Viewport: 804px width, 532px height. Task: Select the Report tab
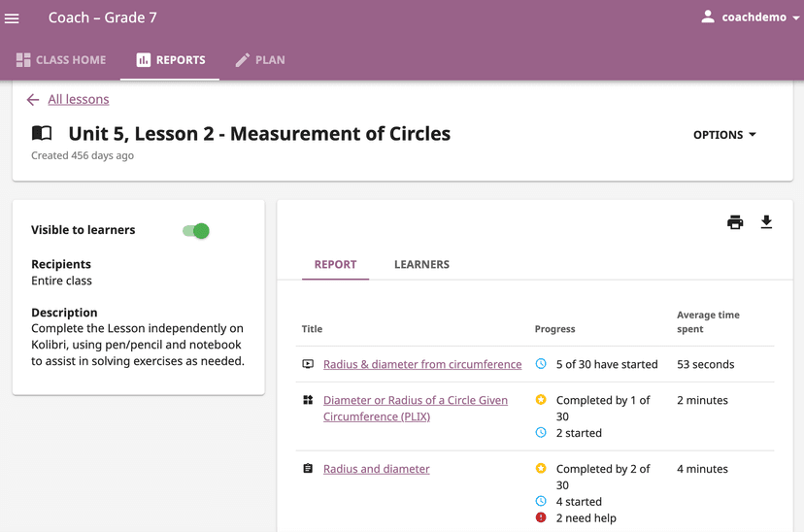pos(335,264)
